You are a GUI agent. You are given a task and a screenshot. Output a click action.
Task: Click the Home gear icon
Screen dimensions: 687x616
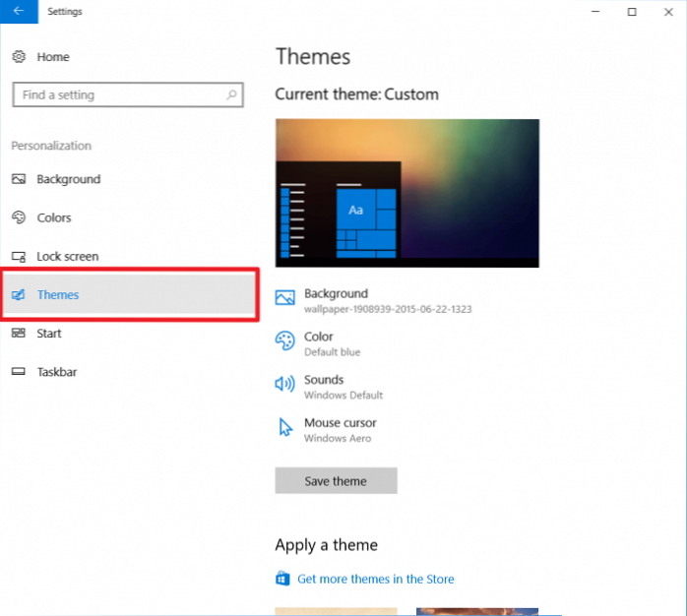point(19,57)
